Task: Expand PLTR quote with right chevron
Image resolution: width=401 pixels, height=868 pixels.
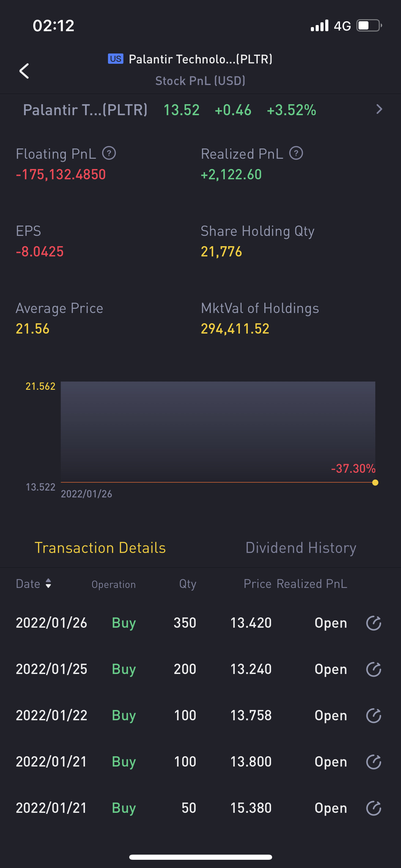Action: (379, 109)
